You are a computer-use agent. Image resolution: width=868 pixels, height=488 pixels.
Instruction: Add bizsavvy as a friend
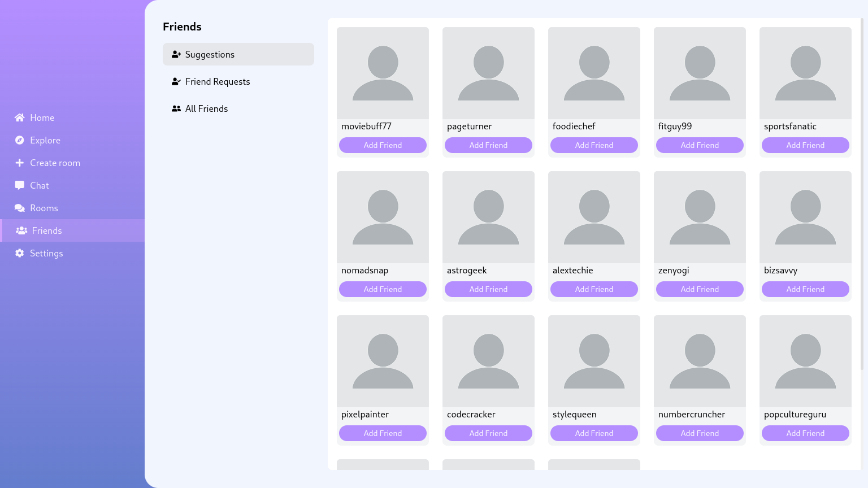(x=805, y=289)
